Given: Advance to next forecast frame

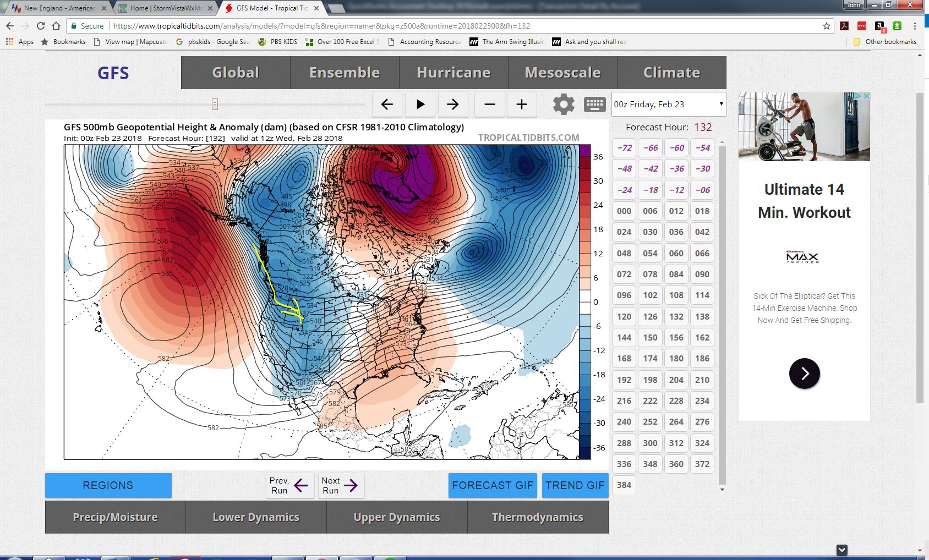Looking at the screenshot, I should click(453, 105).
